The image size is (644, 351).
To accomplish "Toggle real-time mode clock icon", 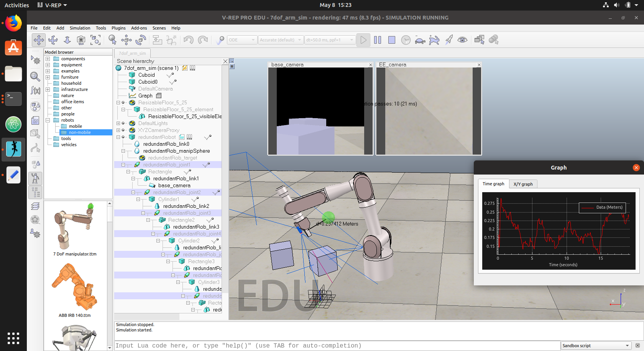I will click(x=406, y=40).
